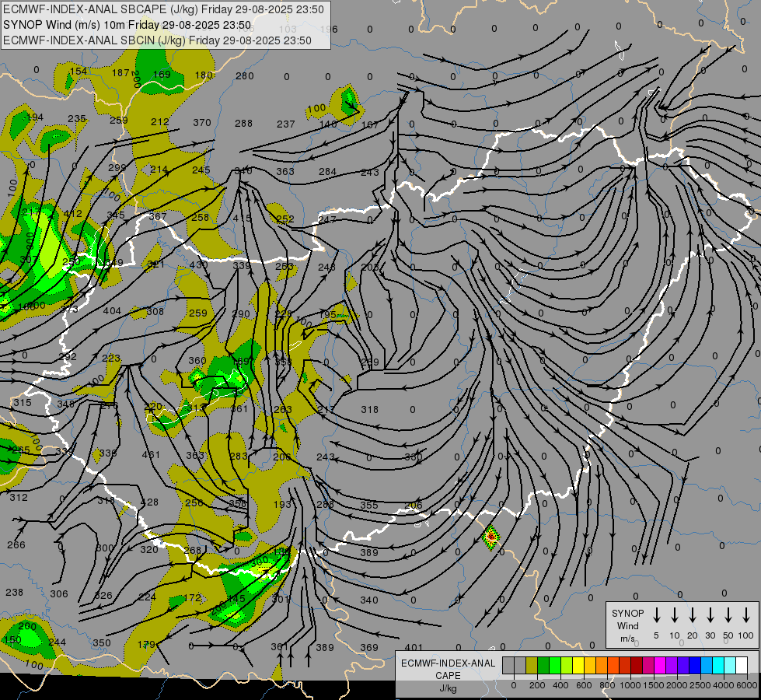Click the map value 244

click(58, 642)
